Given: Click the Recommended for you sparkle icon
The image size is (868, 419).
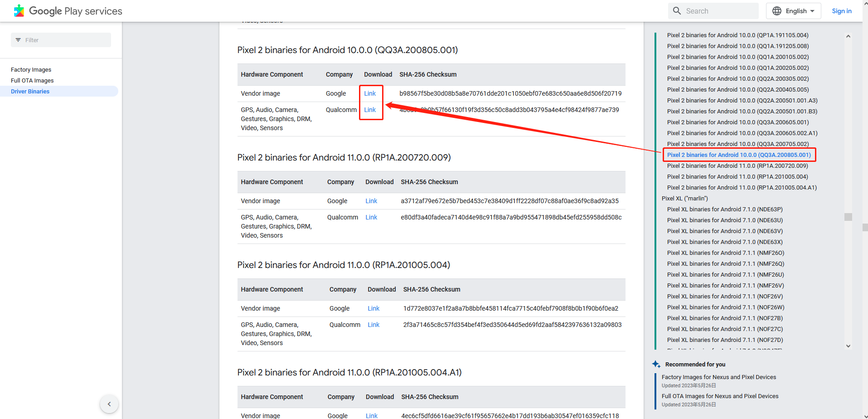Looking at the screenshot, I should pyautogui.click(x=656, y=364).
